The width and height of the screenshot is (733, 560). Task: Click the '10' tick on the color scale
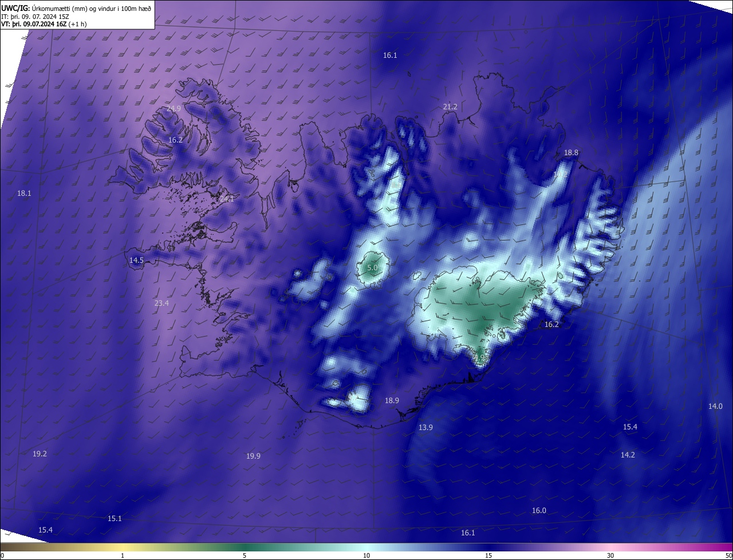pyautogui.click(x=366, y=555)
